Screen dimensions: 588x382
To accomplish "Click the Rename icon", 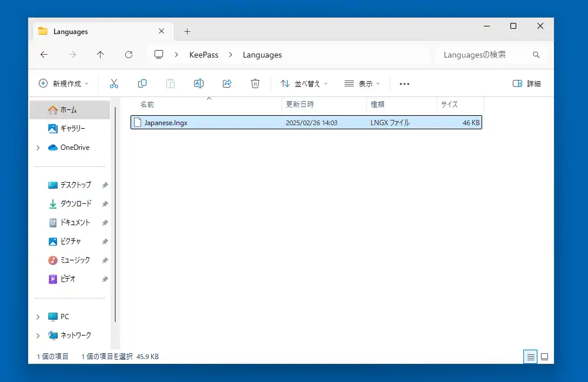I will [x=199, y=83].
